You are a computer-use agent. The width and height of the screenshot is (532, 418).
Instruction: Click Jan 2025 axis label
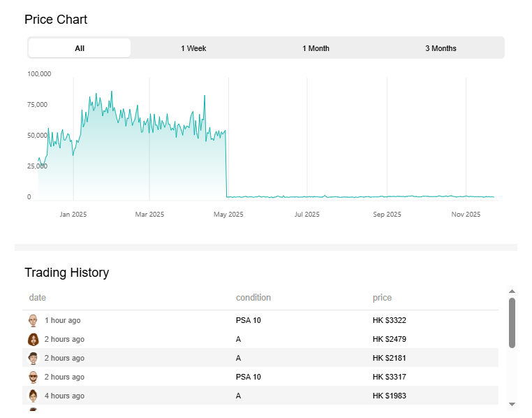(73, 215)
